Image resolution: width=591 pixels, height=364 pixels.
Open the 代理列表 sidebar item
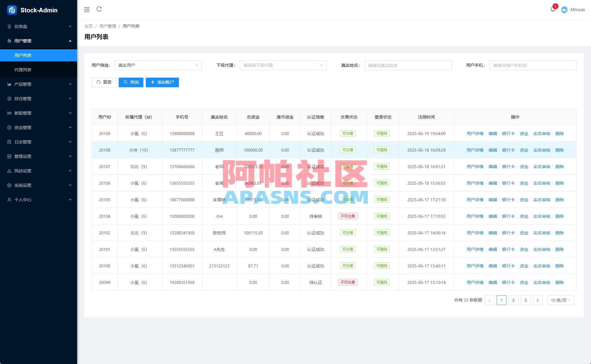pyautogui.click(x=39, y=70)
